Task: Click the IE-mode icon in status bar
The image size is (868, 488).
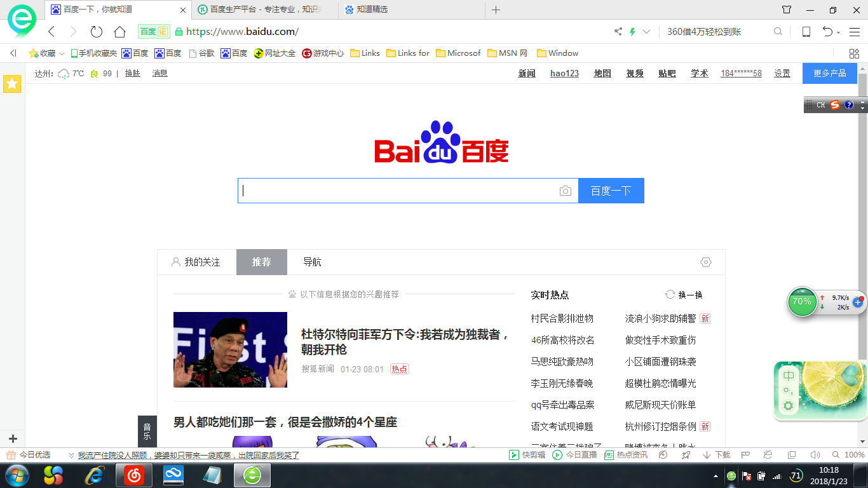Action: (768, 455)
